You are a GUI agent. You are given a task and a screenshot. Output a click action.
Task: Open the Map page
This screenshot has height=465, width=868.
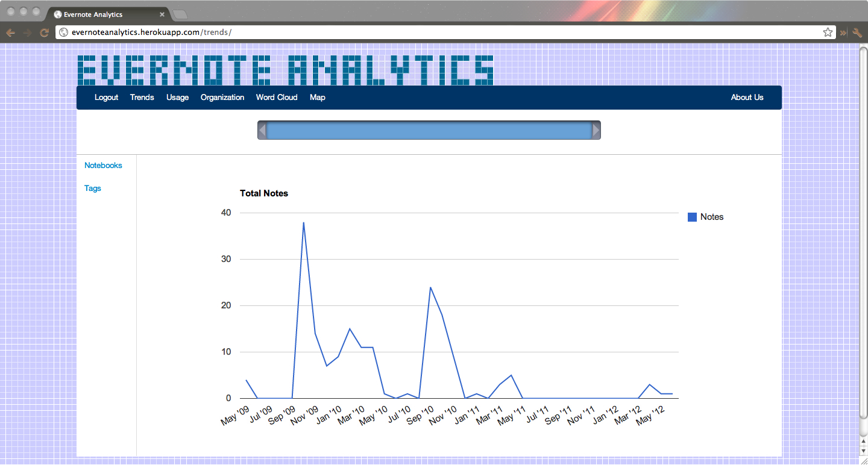point(318,98)
